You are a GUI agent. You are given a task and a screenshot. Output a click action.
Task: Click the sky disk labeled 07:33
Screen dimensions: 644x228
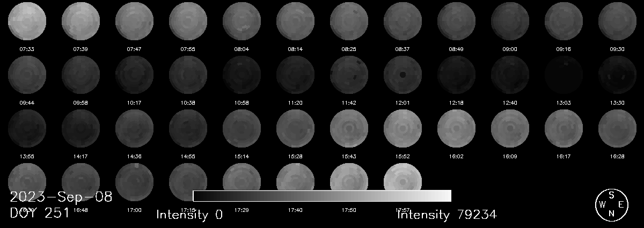27,21
